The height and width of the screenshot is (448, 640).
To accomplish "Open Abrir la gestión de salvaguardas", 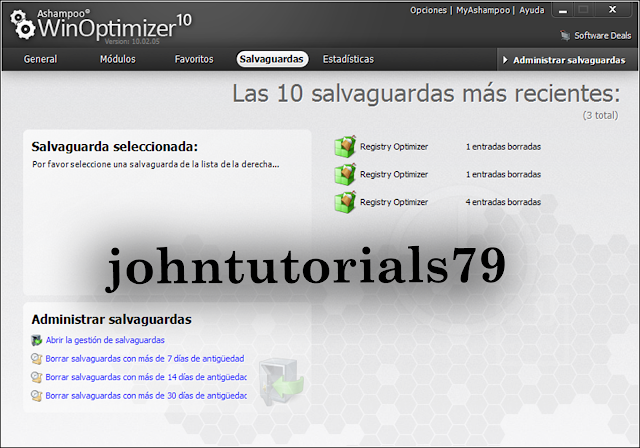I will pos(105,340).
